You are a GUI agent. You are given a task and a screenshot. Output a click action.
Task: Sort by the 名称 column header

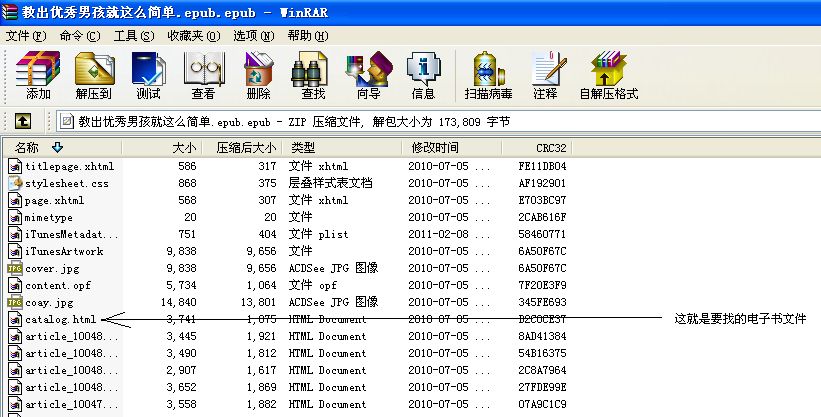(62, 148)
